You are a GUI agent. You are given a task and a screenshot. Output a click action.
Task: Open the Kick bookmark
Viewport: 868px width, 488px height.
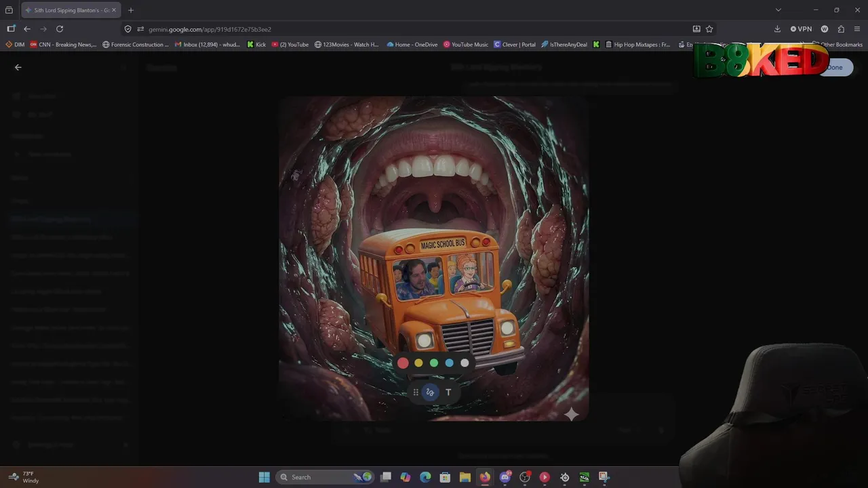click(x=257, y=45)
